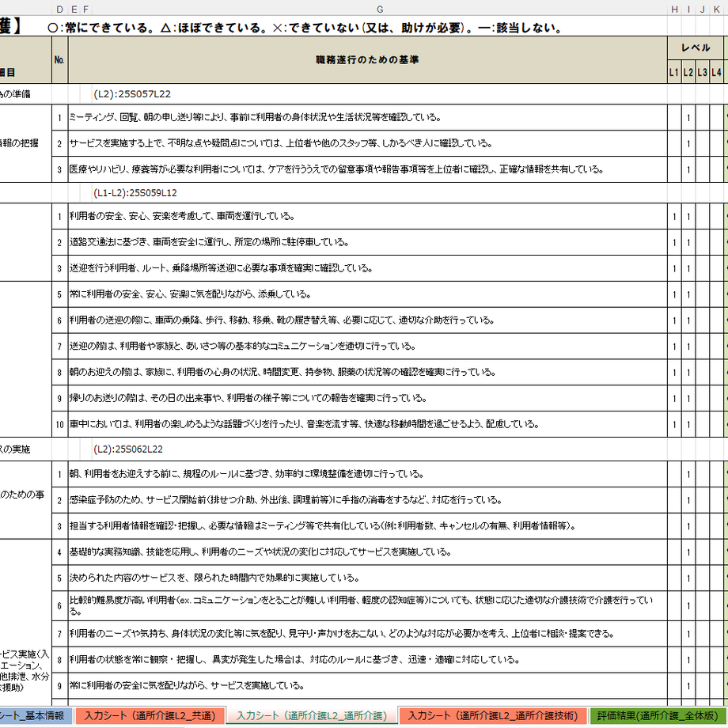Select the L1 value in the '道路交通法に基づき' row

coord(675,242)
